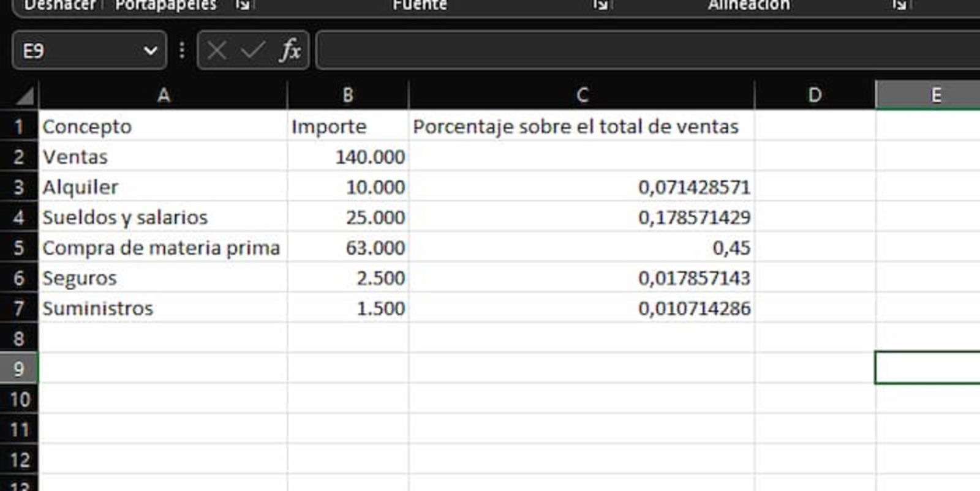Click the cell showing 0,010714286
This screenshot has height=491, width=980.
(x=582, y=308)
